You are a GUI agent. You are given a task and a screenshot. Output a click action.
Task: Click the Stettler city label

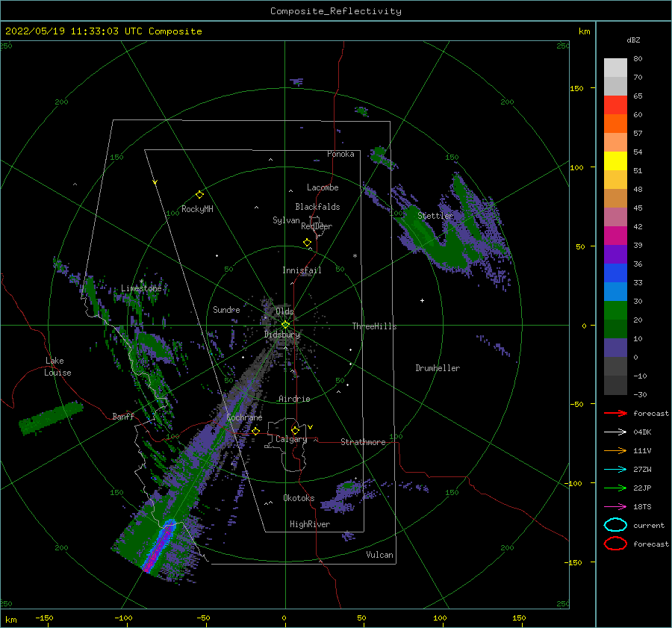[x=435, y=216]
